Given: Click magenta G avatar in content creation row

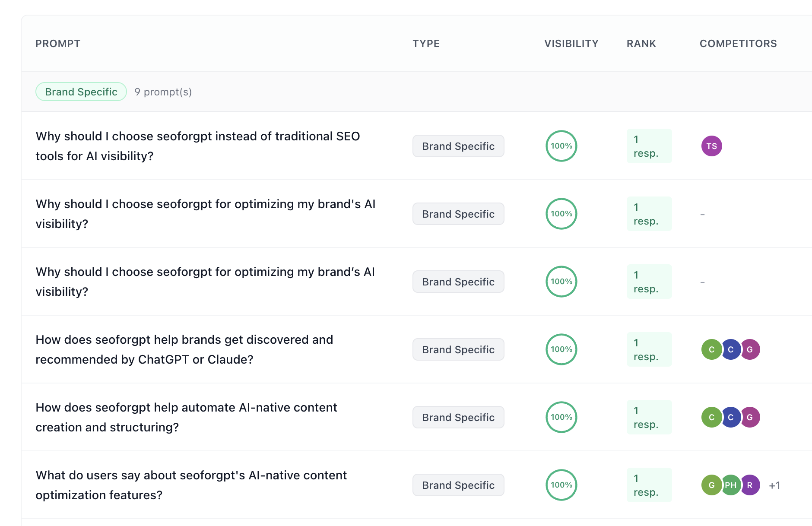Looking at the screenshot, I should coord(751,417).
